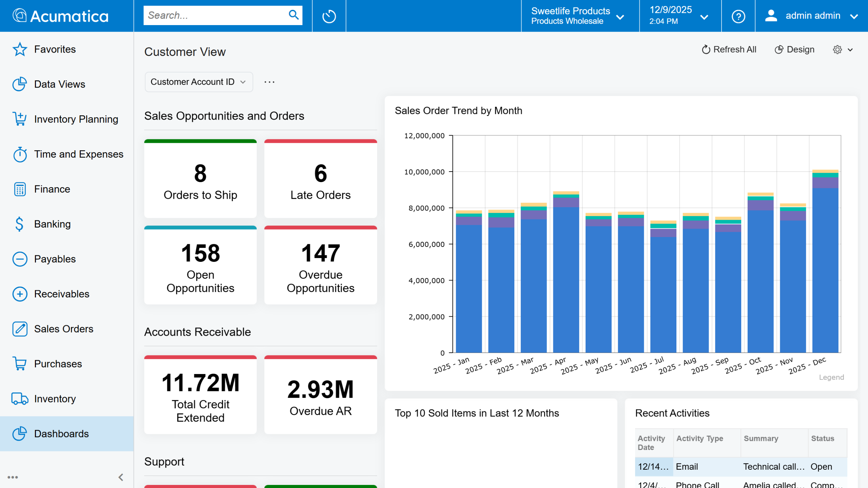
Task: Click the Banking dollar icon
Action: tap(20, 224)
